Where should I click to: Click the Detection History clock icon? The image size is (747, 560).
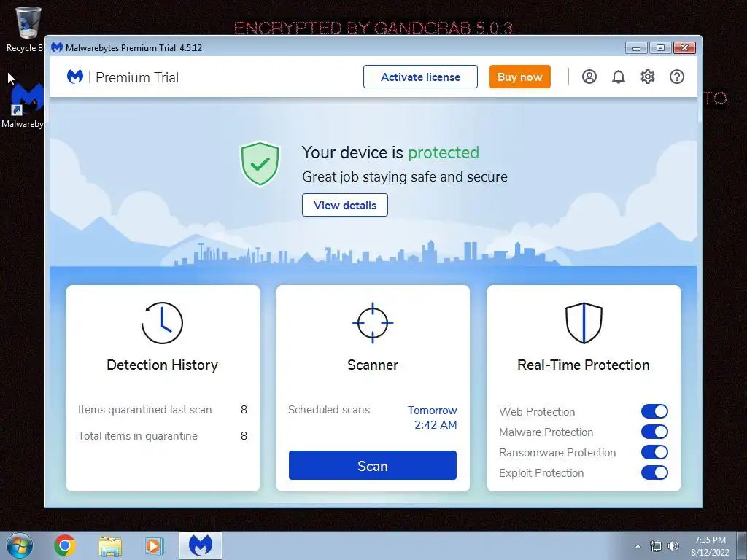163,323
